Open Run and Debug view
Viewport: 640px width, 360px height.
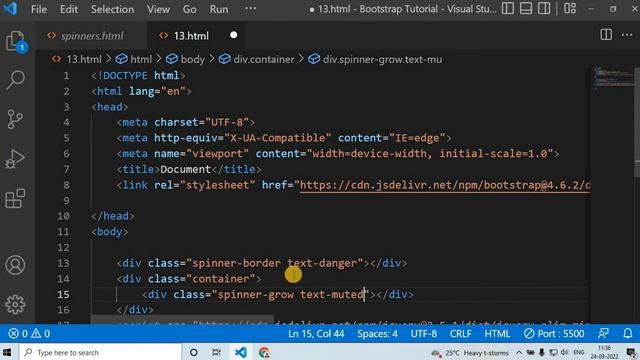tap(16, 159)
